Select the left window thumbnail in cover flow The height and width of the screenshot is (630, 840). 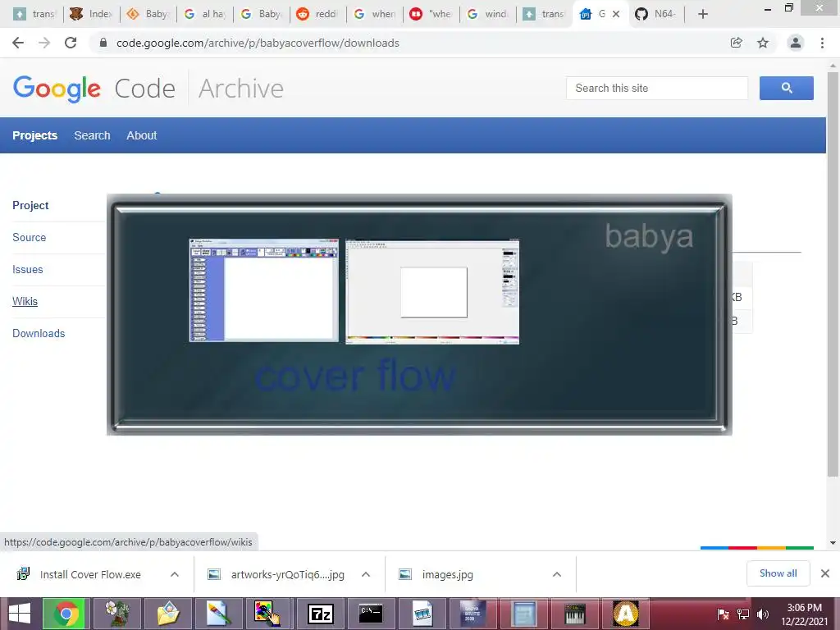pos(264,290)
